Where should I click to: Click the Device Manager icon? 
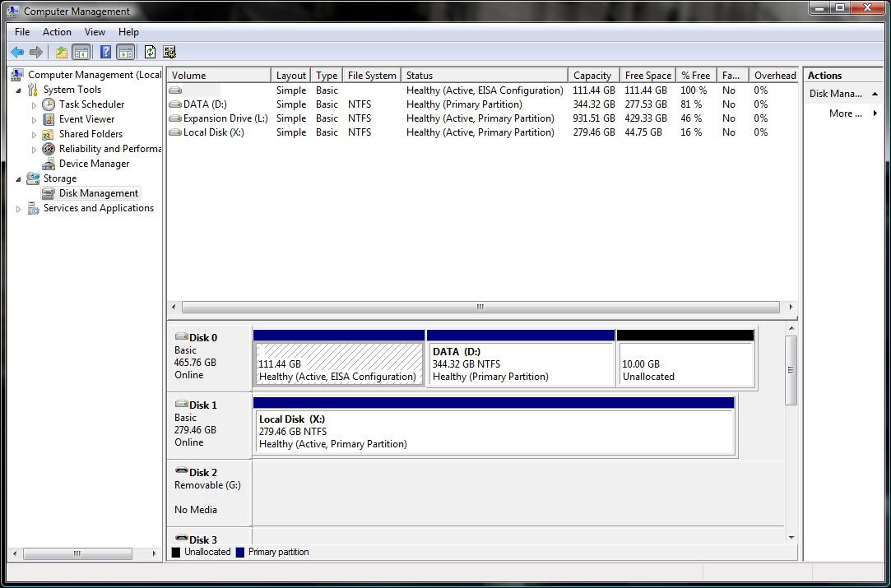pos(49,164)
